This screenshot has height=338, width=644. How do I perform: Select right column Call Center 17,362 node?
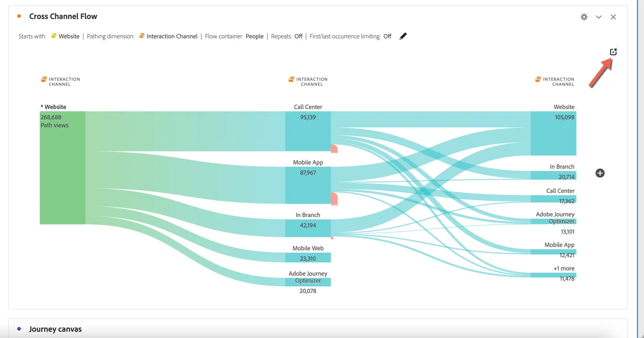coord(553,199)
